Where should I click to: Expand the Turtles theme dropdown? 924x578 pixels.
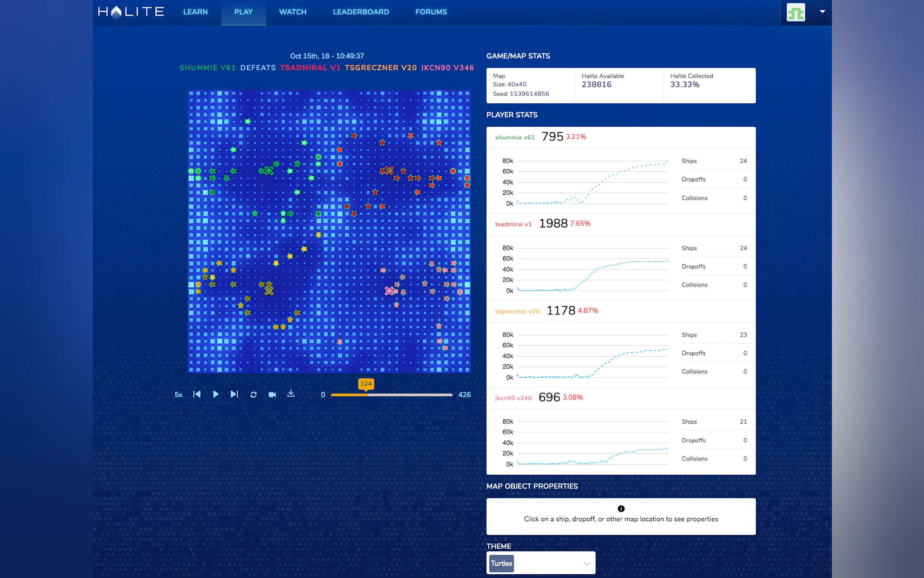pyautogui.click(x=587, y=563)
